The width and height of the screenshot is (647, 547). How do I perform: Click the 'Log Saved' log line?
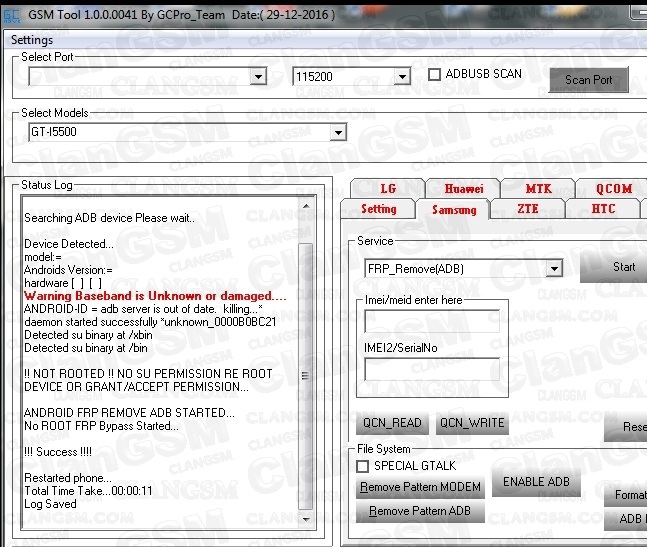point(50,504)
